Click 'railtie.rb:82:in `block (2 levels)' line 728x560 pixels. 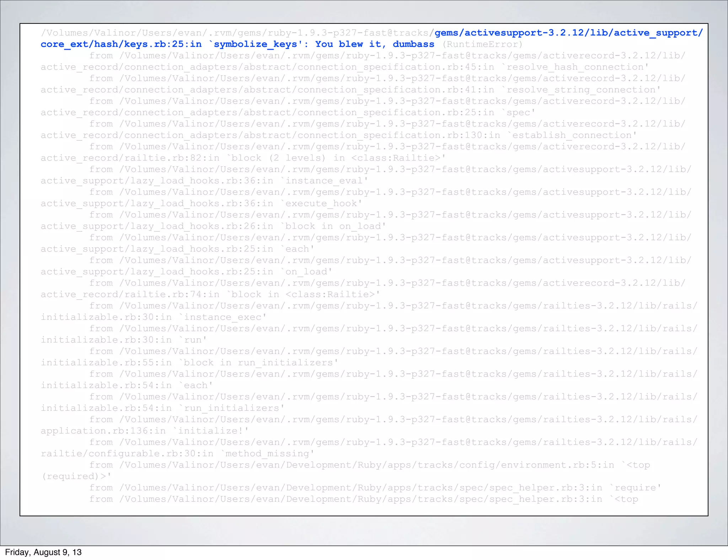243,158
